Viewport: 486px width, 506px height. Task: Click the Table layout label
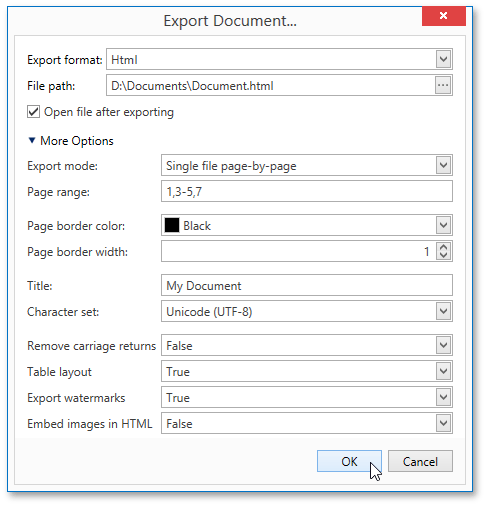coord(59,372)
